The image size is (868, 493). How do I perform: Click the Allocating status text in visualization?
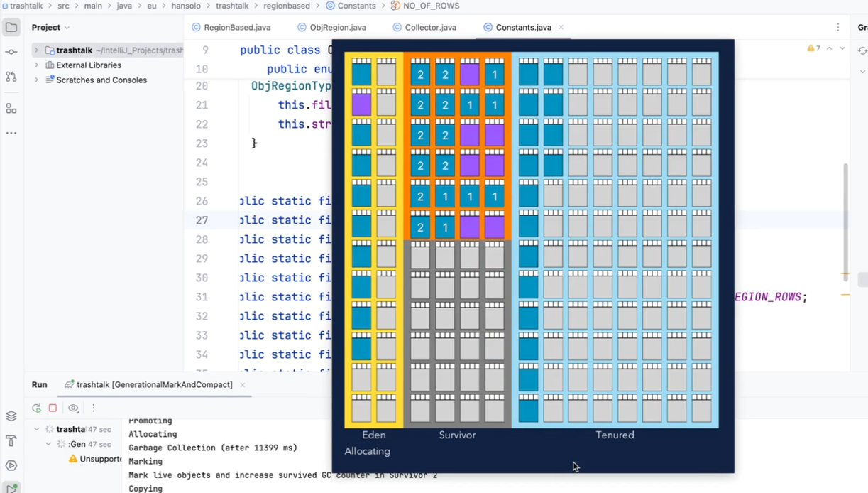[367, 451]
